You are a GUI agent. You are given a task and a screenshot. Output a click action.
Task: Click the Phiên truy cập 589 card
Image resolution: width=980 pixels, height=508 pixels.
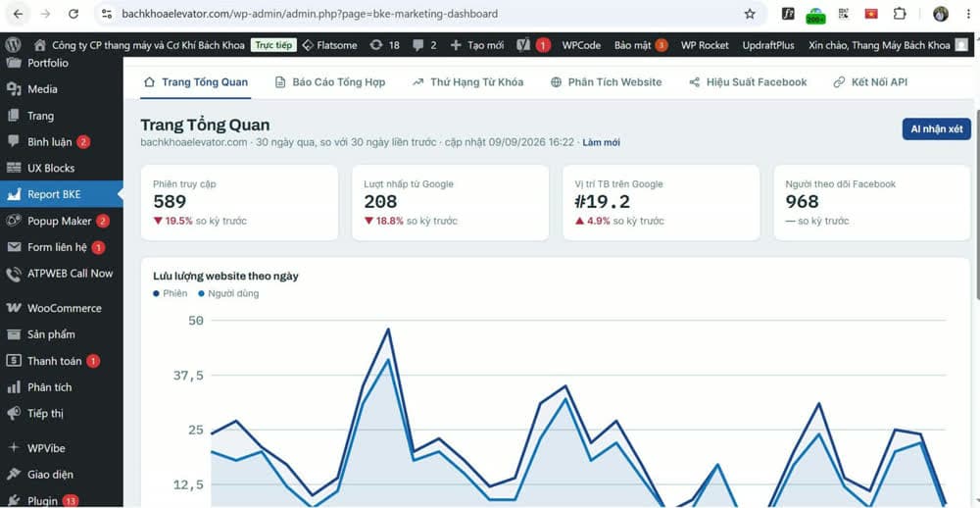click(x=239, y=202)
